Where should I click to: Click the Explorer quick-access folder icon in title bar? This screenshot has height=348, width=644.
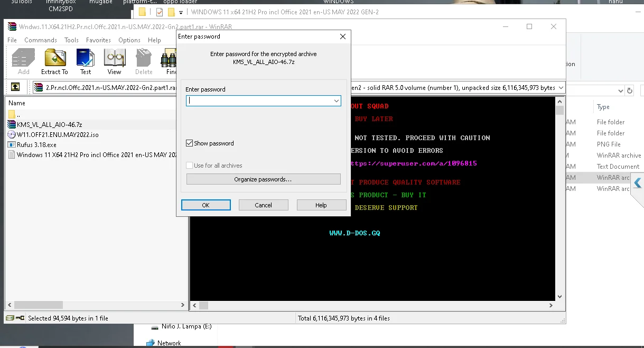click(143, 12)
